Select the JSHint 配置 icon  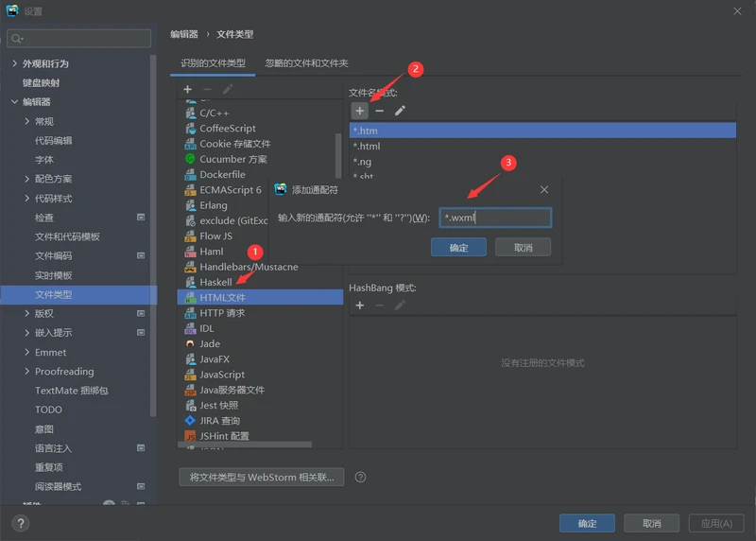point(191,436)
